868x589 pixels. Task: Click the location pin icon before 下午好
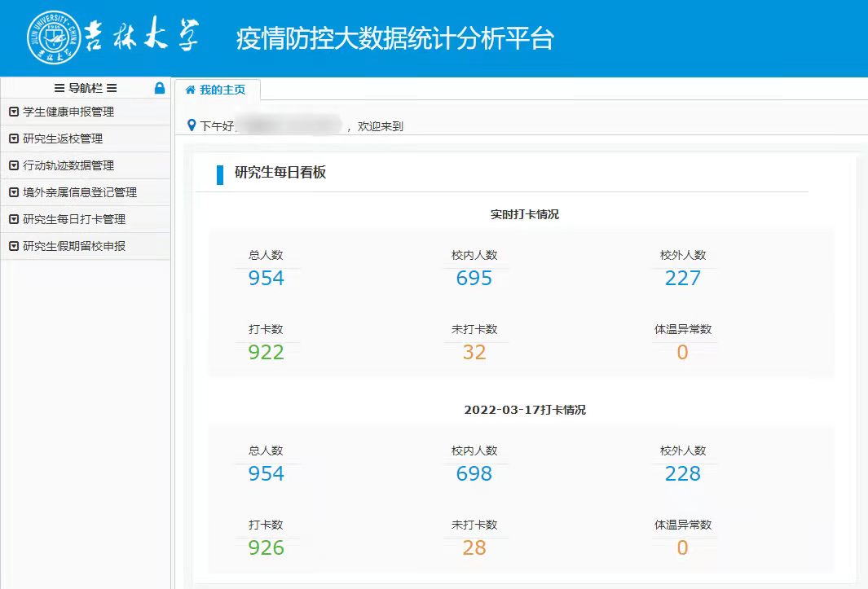(192, 125)
